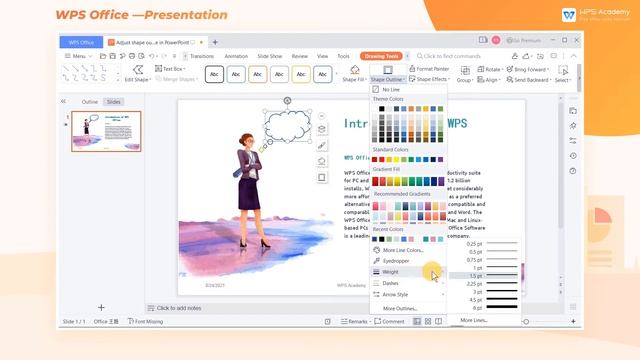Click the shape's rotation handle

(x=287, y=100)
